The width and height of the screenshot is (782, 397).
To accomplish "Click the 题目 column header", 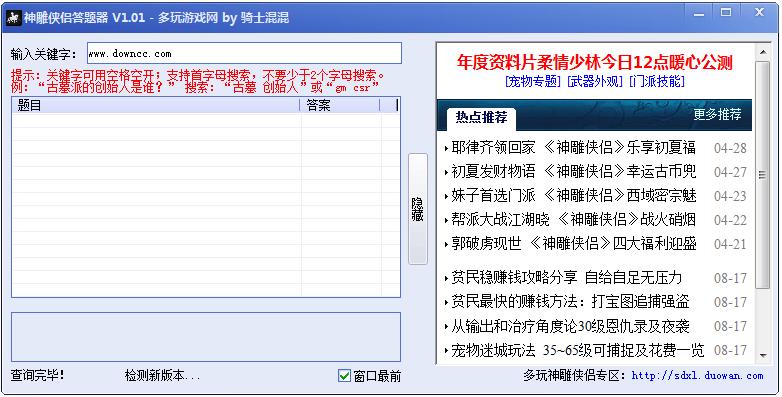I will (156, 105).
